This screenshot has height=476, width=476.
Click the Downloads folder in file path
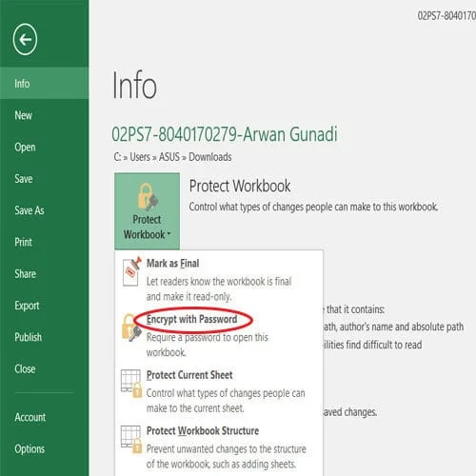pyautogui.click(x=210, y=157)
